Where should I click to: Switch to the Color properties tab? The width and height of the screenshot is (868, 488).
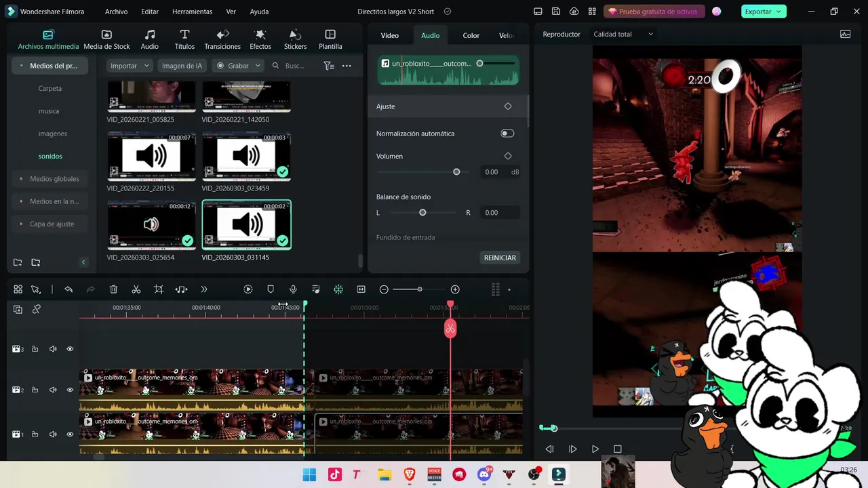[x=471, y=35]
